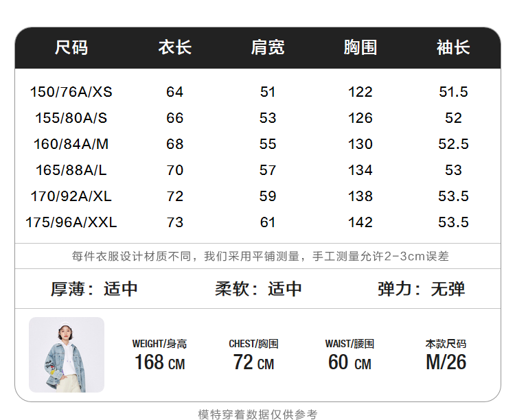Click the 170/92A/XL size row label
Image resolution: width=515 pixels, height=420 pixels.
71,196
